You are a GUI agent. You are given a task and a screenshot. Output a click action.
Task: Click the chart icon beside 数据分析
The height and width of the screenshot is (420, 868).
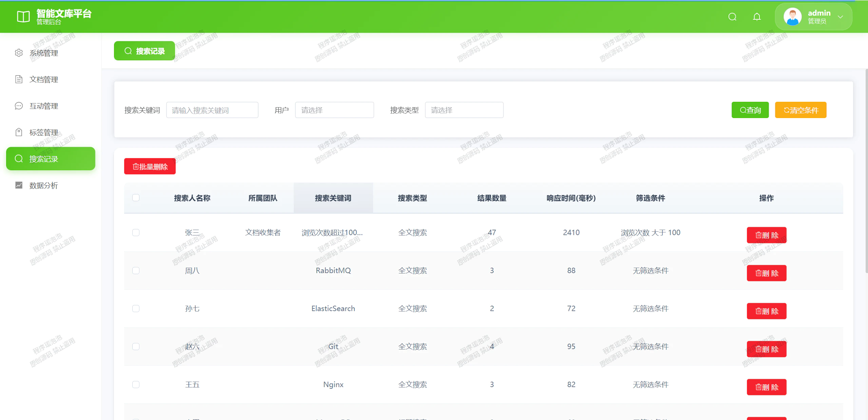(x=19, y=185)
